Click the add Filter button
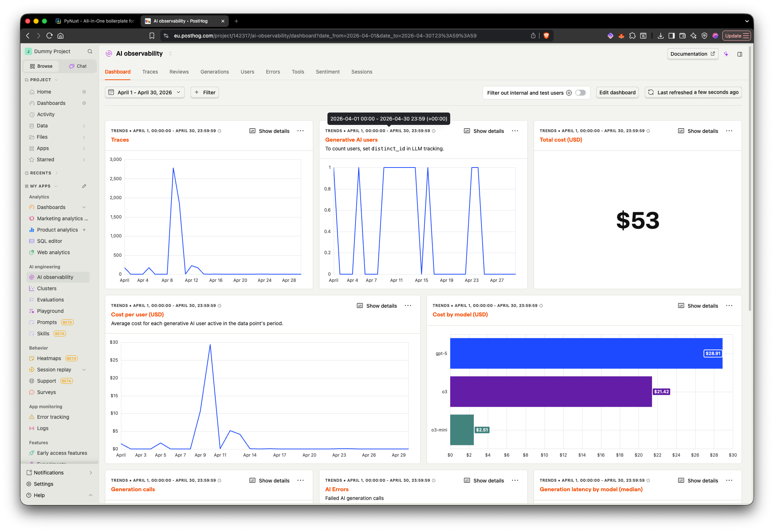774x532 pixels. (205, 92)
